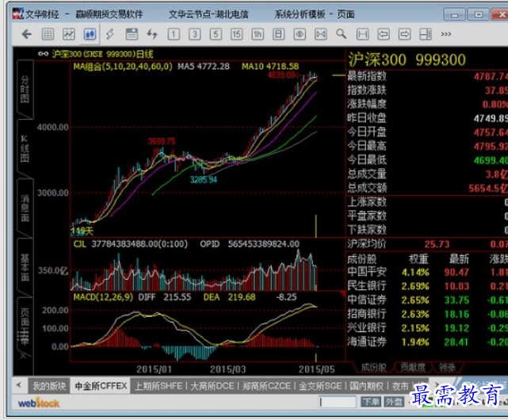This screenshot has width=508, height=420.
Task: Switch to the 金交所SGE bottom tab
Action: 320,386
